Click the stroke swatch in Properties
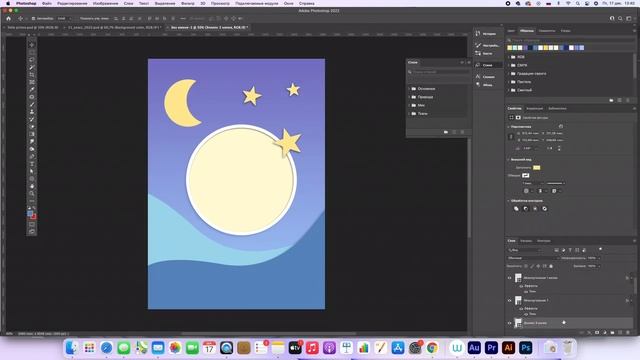 point(526,176)
